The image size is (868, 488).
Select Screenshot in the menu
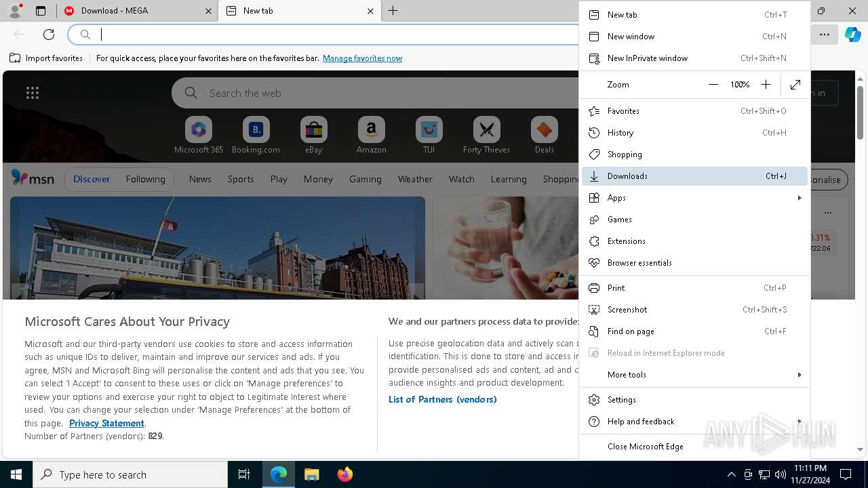pos(694,310)
